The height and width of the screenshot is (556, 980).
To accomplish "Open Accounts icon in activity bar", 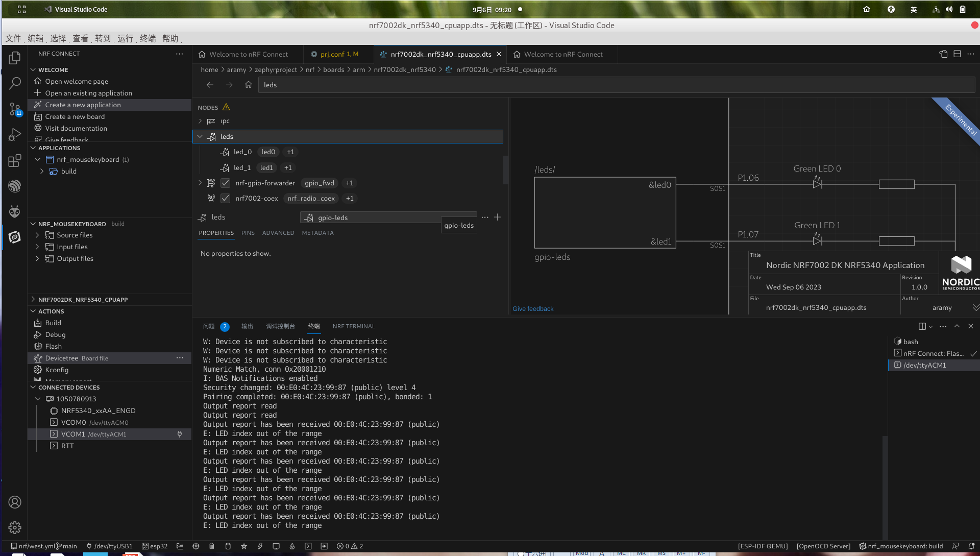I will 15,502.
